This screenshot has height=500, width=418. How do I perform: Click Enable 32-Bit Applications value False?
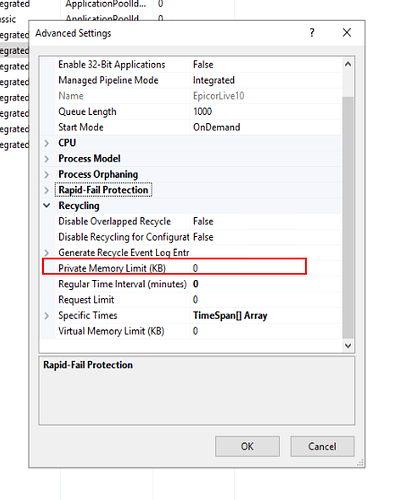[x=203, y=65]
